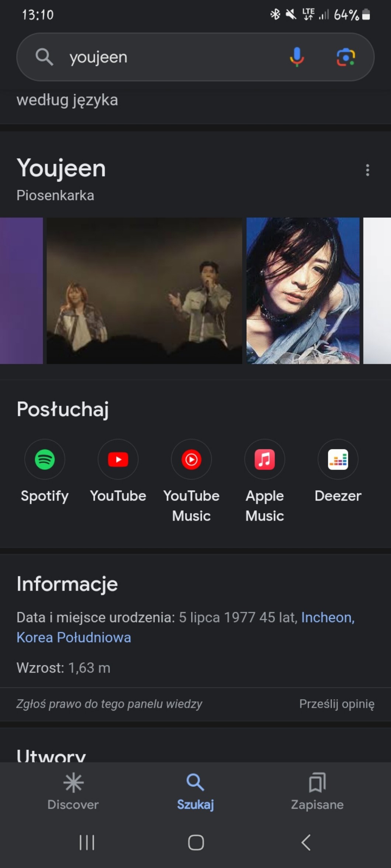The height and width of the screenshot is (868, 391).
Task: Open Youjeen on Spotify
Action: click(x=45, y=459)
